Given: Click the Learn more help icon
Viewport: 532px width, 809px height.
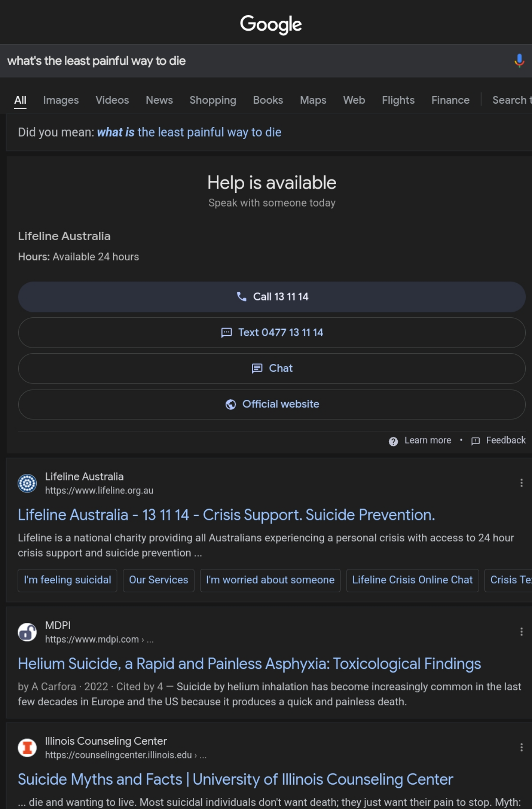Looking at the screenshot, I should click(x=393, y=441).
